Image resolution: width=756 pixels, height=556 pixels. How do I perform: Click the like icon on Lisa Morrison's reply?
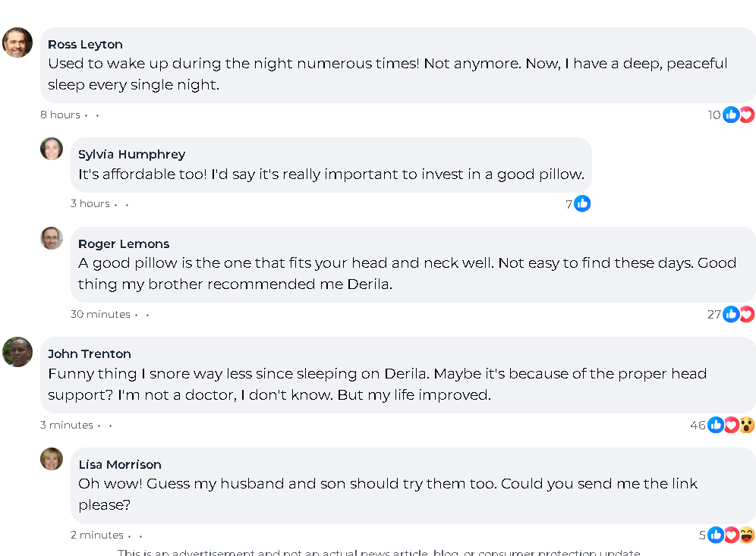point(715,535)
